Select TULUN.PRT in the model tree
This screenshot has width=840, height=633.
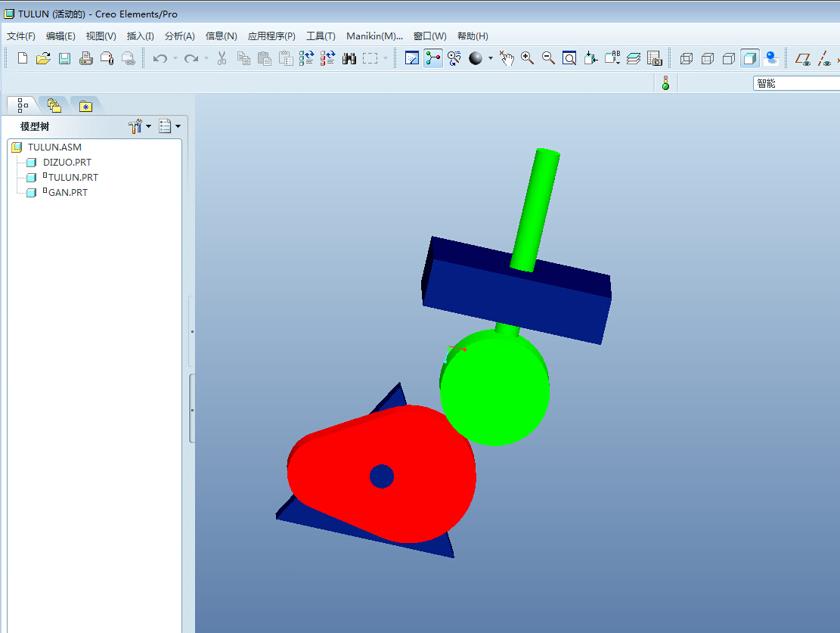click(x=73, y=177)
